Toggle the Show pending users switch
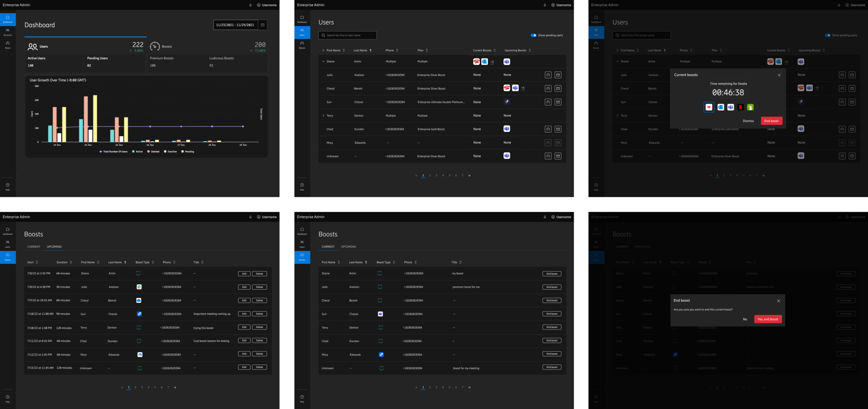 coord(533,35)
